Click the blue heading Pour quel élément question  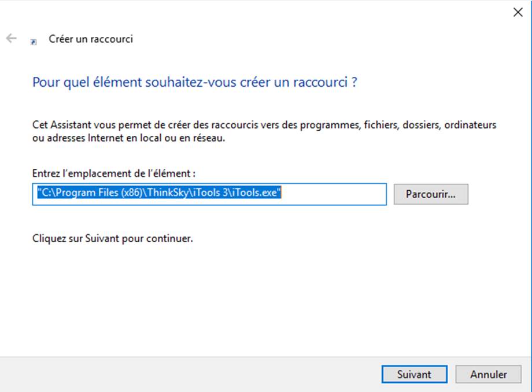pos(195,83)
